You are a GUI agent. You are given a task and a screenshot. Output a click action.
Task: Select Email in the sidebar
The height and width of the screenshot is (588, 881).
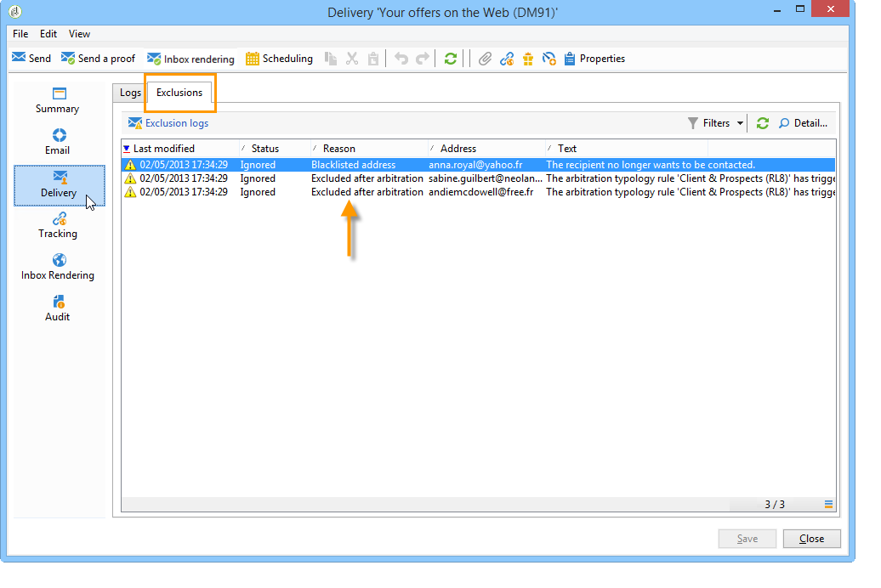[x=58, y=142]
